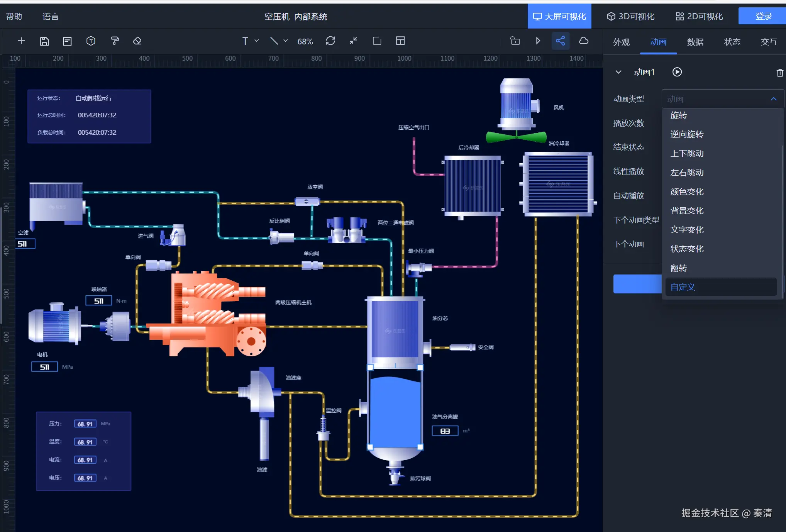Click the share icon in toolbar

(560, 41)
